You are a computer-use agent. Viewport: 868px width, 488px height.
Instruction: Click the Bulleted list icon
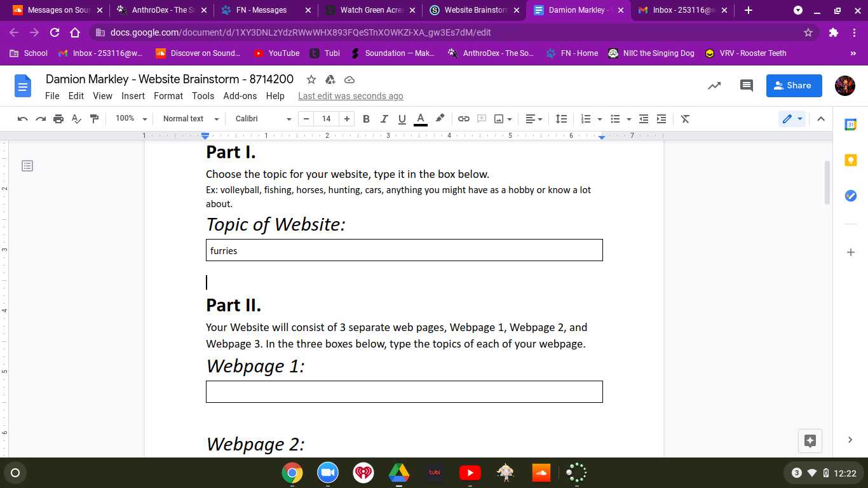(615, 119)
